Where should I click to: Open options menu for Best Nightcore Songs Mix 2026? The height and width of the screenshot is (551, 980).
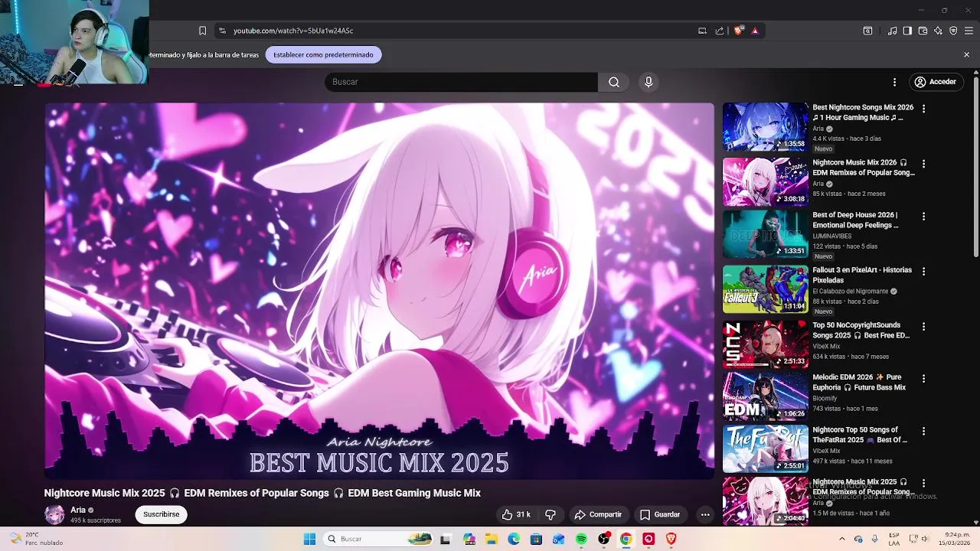[923, 109]
